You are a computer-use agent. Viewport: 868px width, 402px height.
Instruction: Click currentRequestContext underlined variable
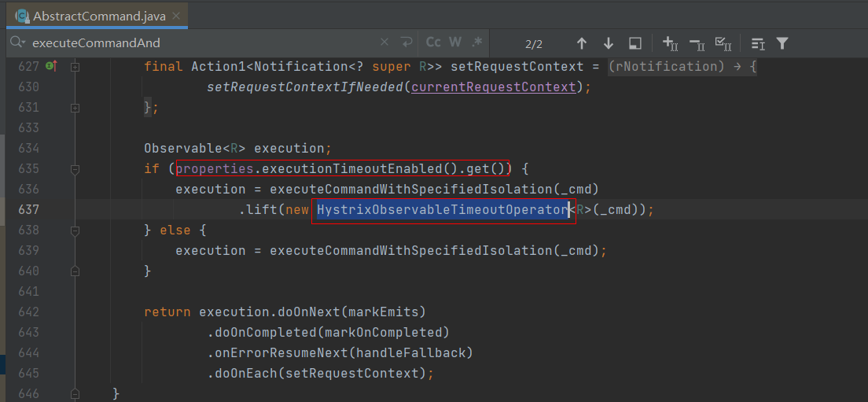pos(493,87)
